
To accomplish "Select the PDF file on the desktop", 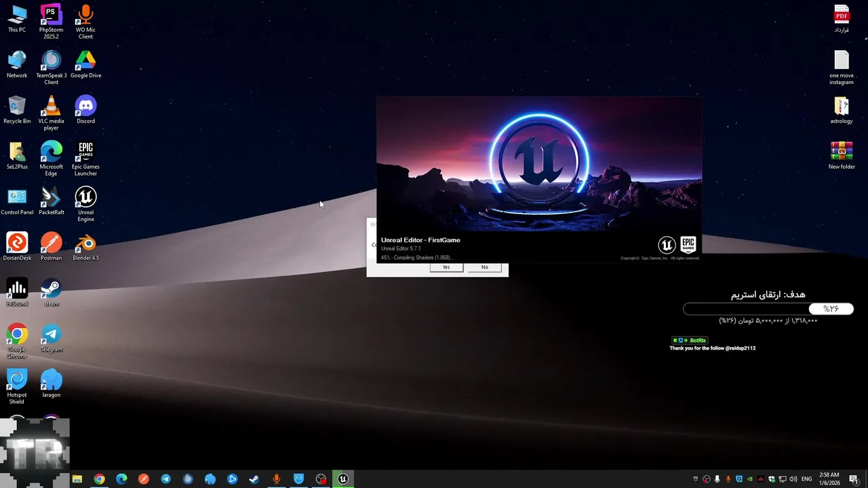I will (x=842, y=19).
